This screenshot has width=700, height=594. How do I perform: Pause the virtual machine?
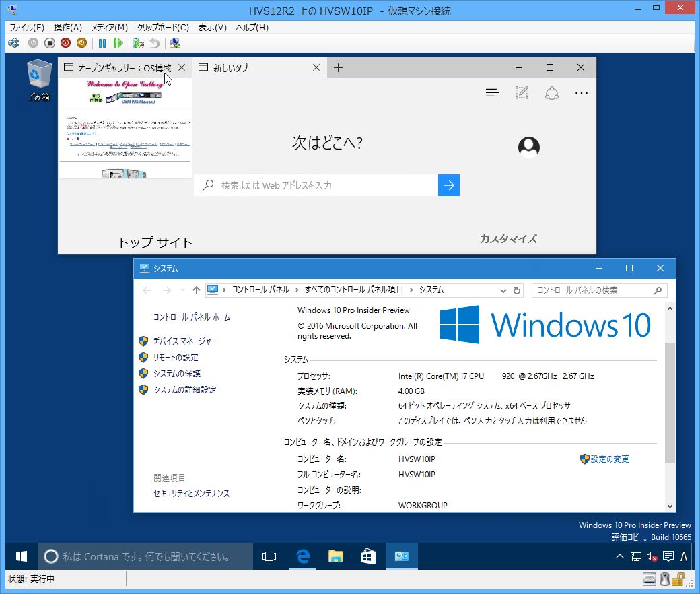(102, 43)
